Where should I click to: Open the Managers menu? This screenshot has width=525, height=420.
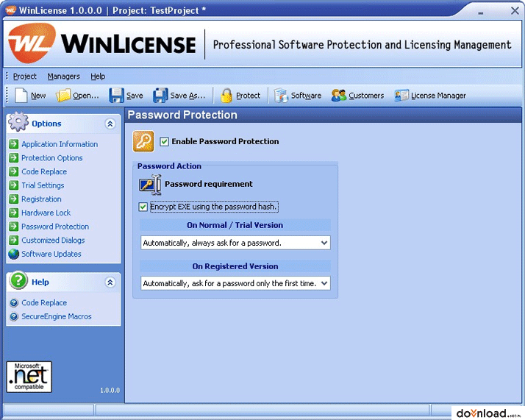point(64,76)
